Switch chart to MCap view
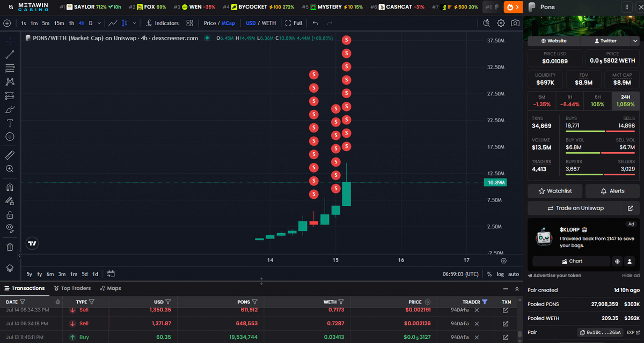The image size is (644, 343). (x=228, y=23)
